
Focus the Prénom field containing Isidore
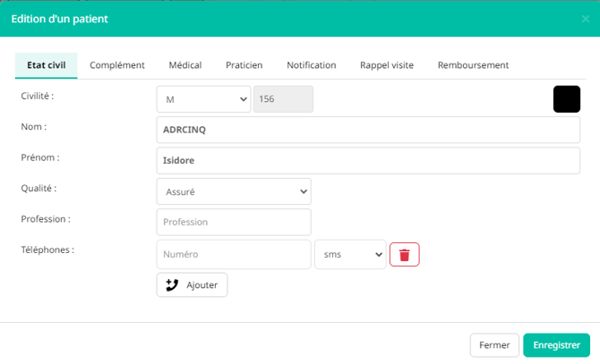click(x=368, y=161)
